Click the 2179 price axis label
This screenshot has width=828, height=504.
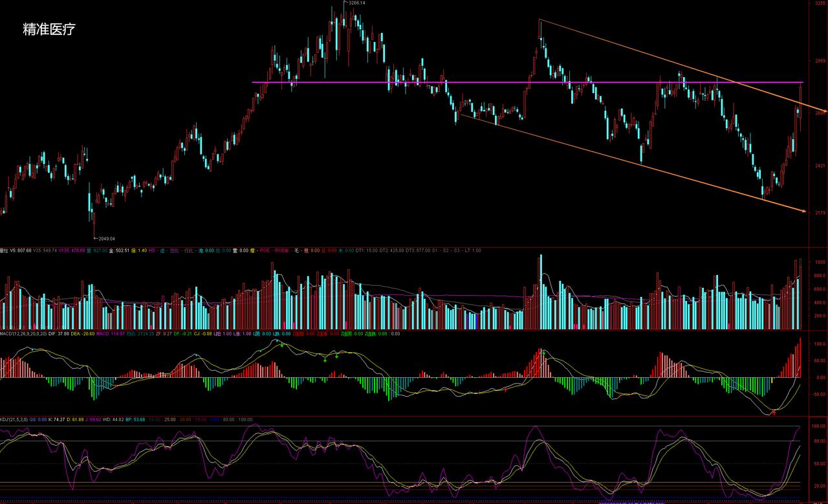[820, 213]
